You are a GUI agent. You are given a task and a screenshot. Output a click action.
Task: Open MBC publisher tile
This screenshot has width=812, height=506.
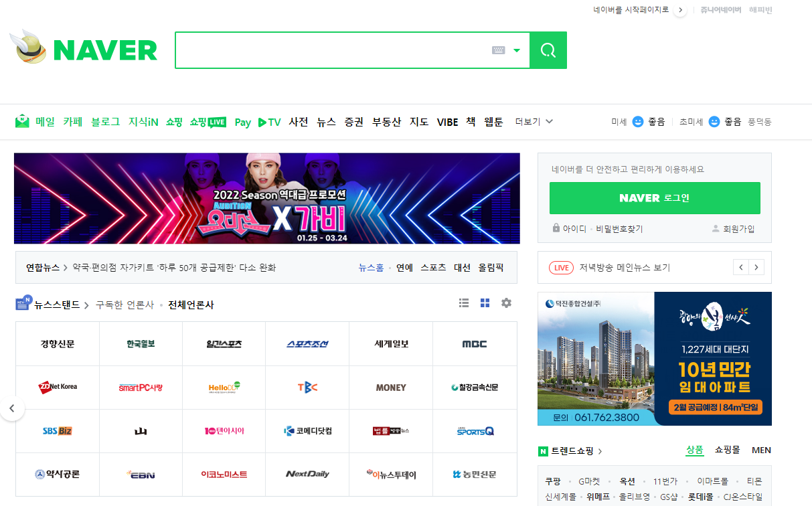tap(475, 344)
